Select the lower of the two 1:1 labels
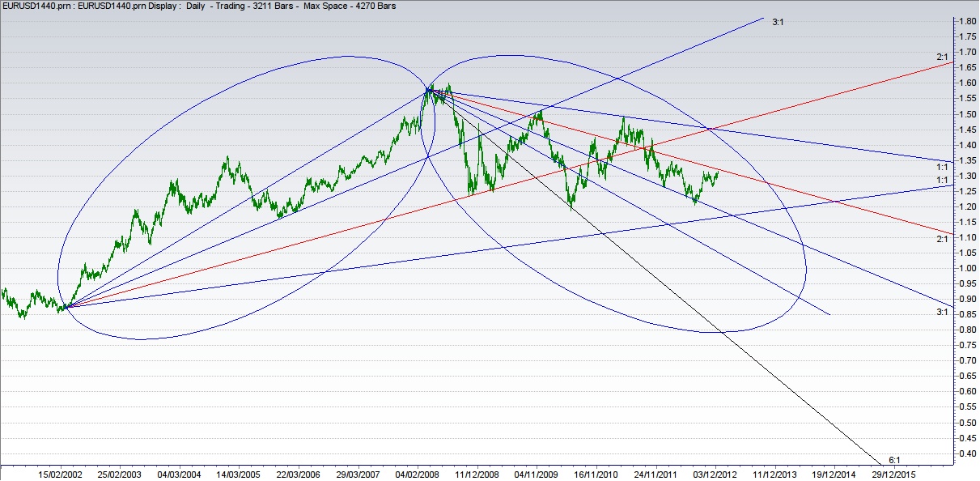Image resolution: width=980 pixels, height=481 pixels. pyautogui.click(x=942, y=180)
